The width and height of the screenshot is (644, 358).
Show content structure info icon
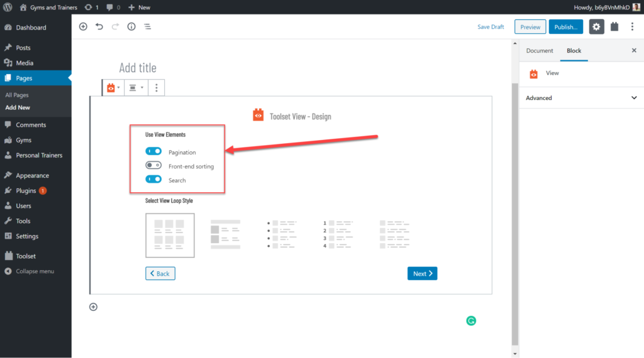(x=131, y=26)
